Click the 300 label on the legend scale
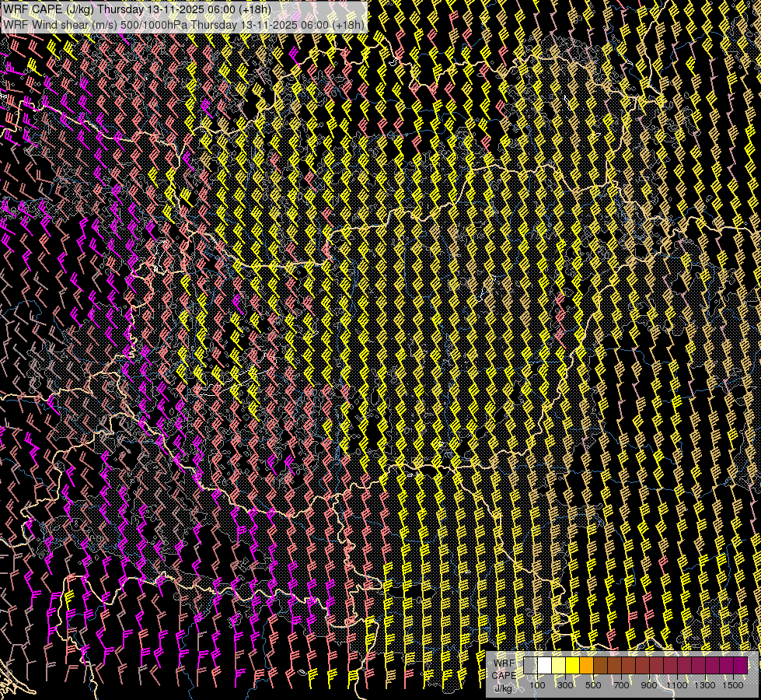761x700 pixels. (x=565, y=685)
